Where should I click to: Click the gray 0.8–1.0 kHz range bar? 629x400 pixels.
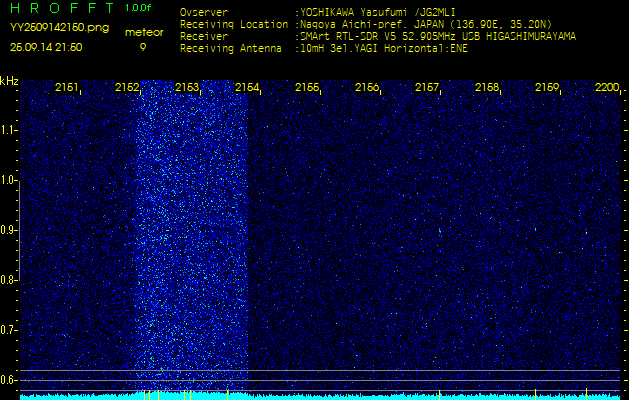click(19, 230)
